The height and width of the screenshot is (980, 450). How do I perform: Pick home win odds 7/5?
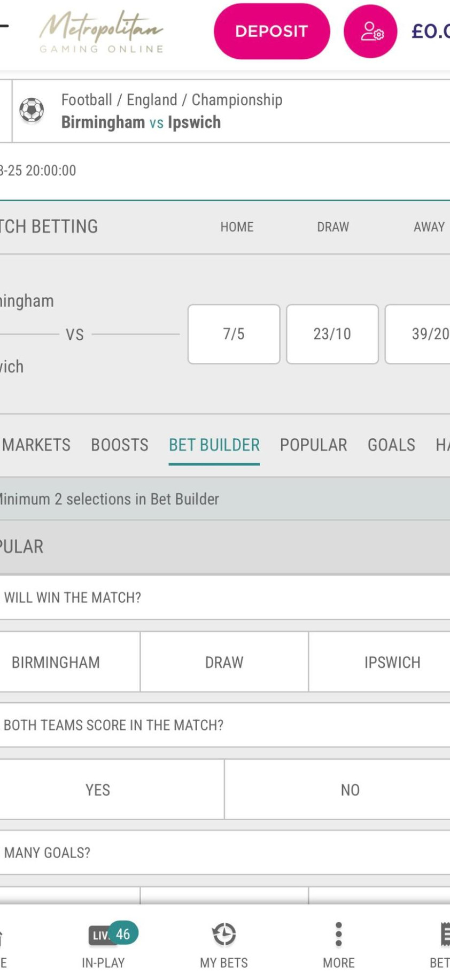(x=234, y=334)
